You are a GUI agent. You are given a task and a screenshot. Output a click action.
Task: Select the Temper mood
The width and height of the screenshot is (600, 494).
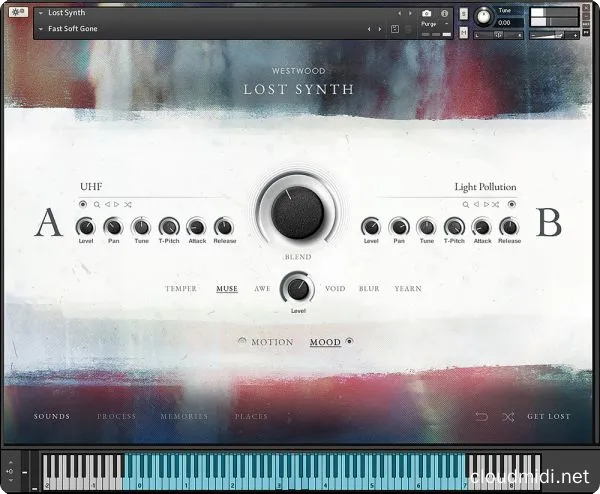[x=181, y=289]
